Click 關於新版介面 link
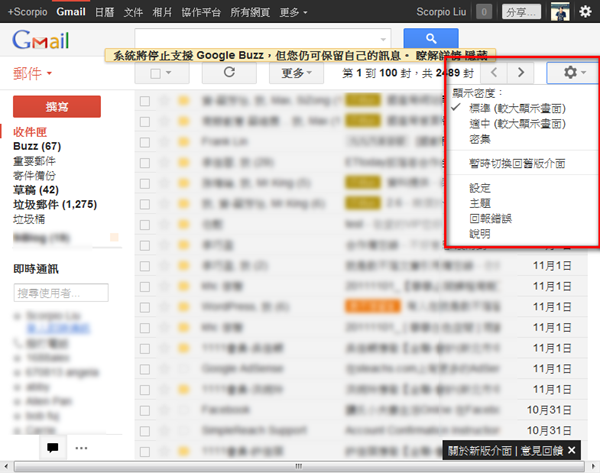 click(x=479, y=451)
